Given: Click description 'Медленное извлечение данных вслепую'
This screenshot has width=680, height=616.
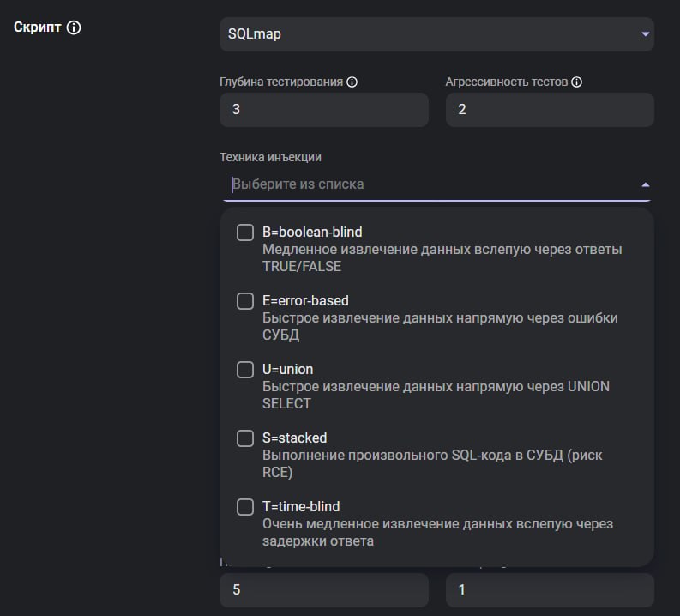Looking at the screenshot, I should click(442, 257).
